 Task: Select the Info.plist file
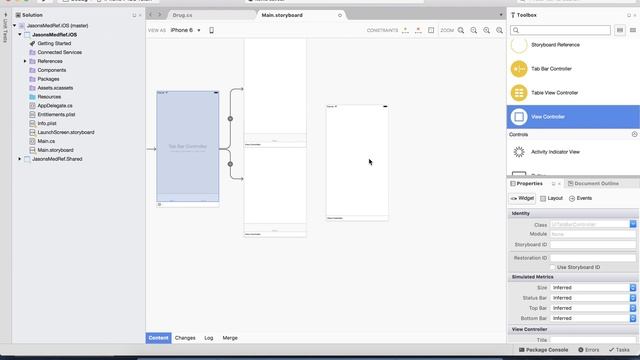click(x=47, y=123)
